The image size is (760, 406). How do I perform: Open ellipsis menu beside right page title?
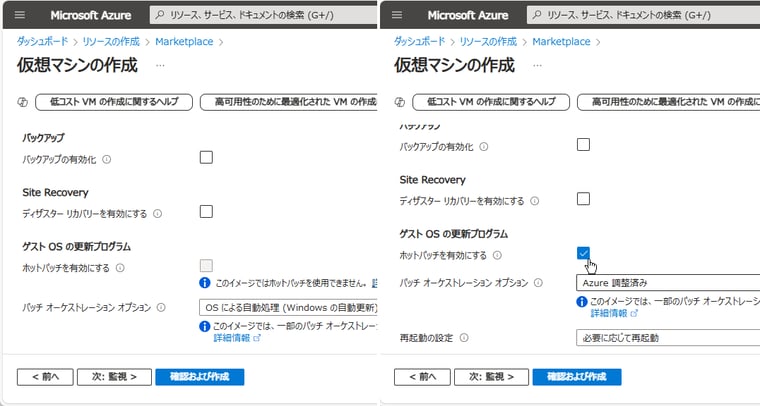point(537,65)
